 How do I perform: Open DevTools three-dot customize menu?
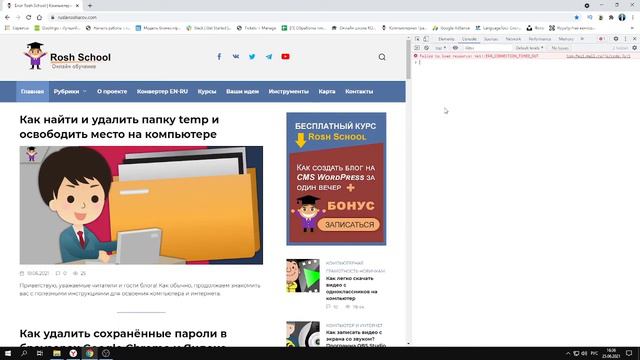pyautogui.click(x=625, y=39)
